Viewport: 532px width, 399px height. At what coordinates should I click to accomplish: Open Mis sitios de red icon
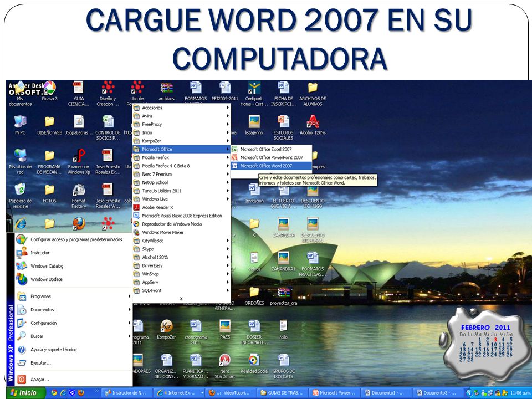21,161
